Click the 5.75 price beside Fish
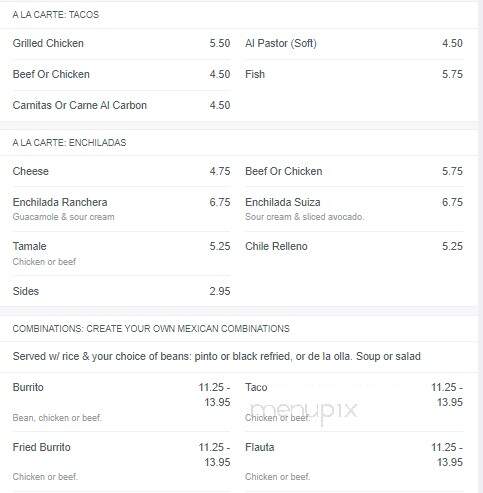This screenshot has height=493, width=483. [452, 74]
